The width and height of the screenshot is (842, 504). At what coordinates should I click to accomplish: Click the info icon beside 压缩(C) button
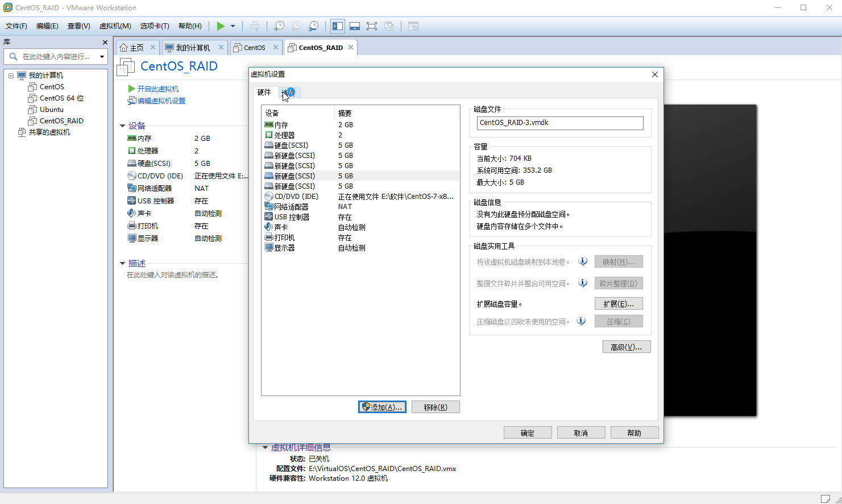581,321
